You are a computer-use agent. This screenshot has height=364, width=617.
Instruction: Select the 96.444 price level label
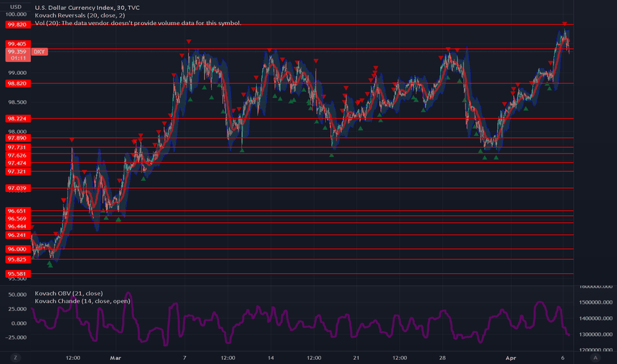click(x=18, y=226)
